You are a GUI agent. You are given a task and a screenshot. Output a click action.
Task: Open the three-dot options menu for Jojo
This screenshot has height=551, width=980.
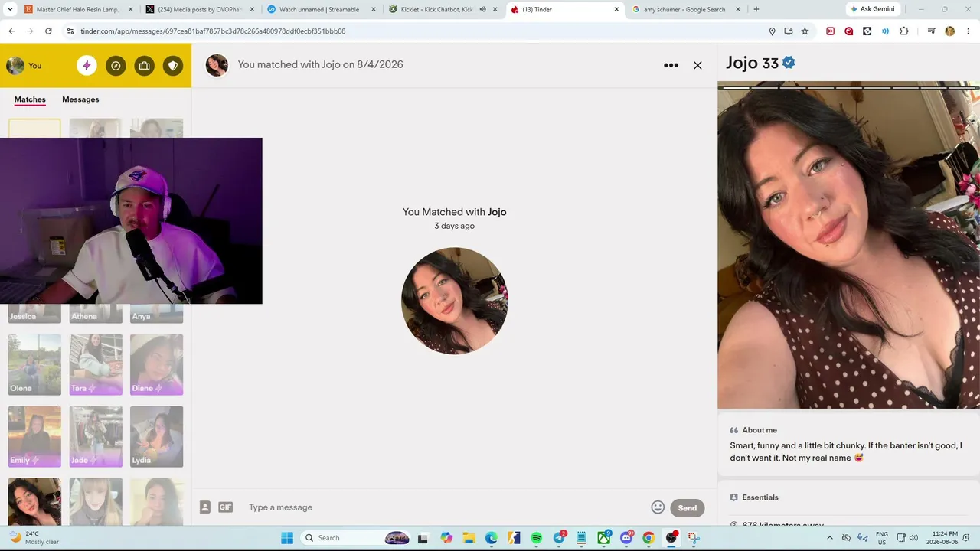pyautogui.click(x=671, y=65)
